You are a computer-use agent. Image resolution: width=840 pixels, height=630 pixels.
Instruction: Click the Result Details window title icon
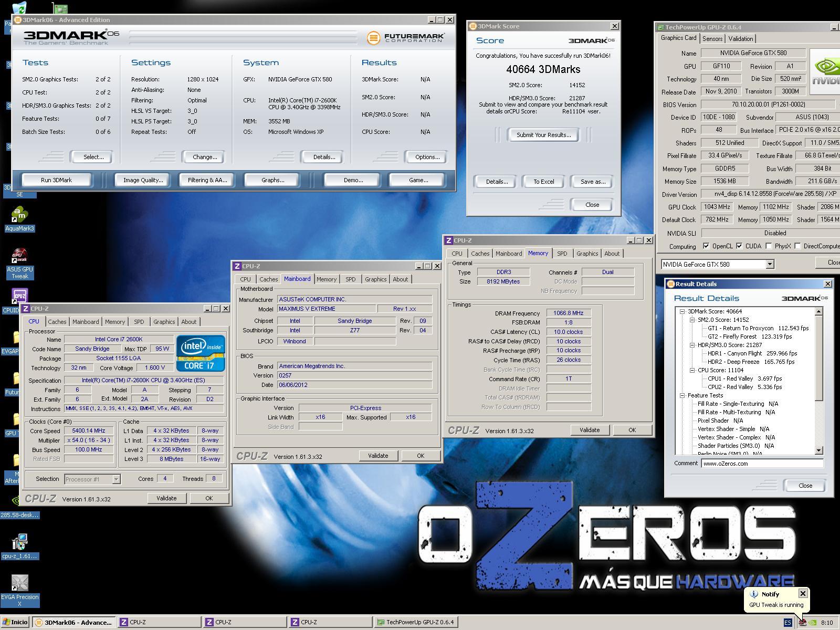670,284
